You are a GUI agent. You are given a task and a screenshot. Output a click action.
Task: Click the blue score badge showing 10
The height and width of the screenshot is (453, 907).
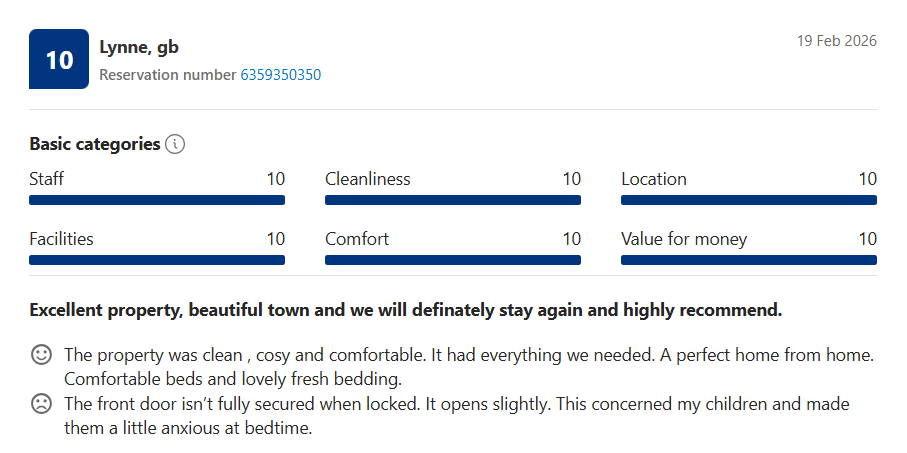click(59, 59)
